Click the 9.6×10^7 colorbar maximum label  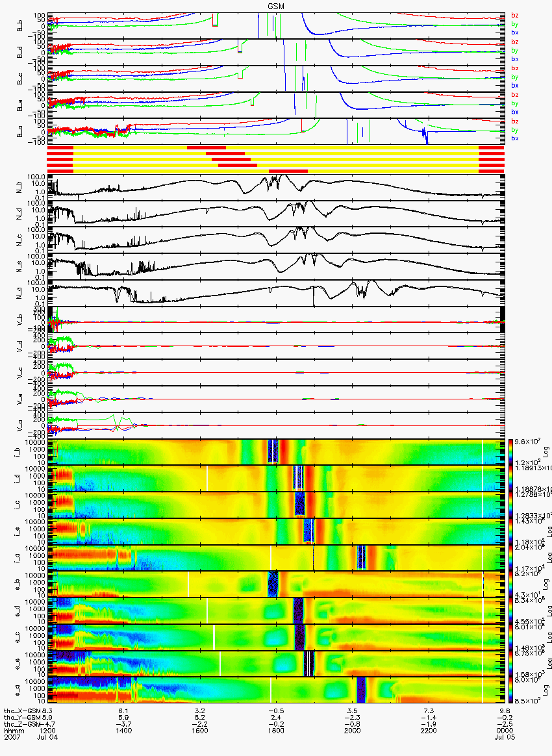(527, 442)
